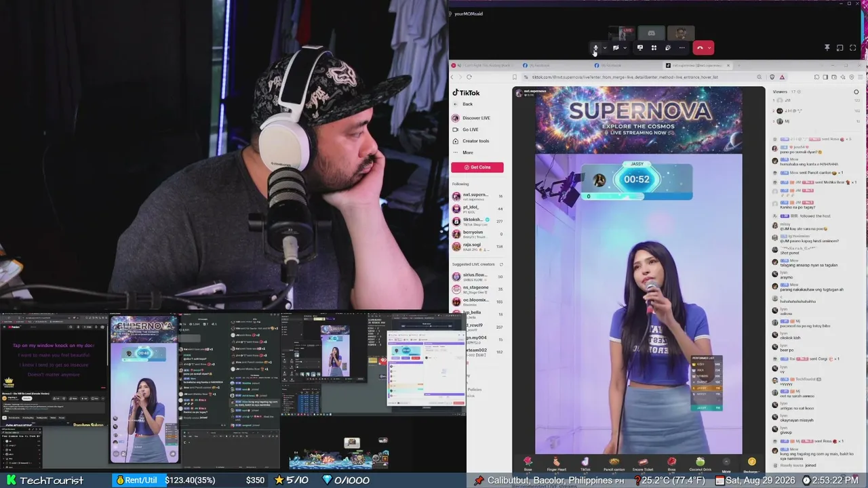Open the Brave Rewards triangle icon
The image size is (868, 488).
click(782, 77)
